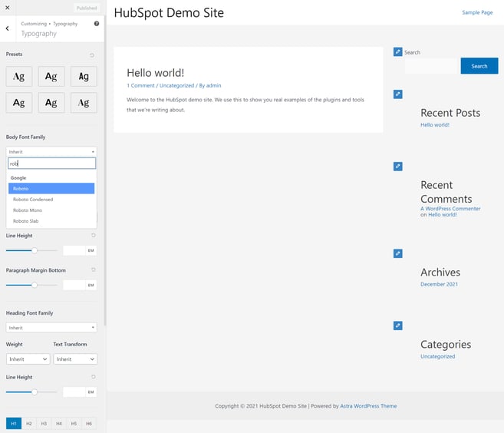Select Roboto Mono font option
Viewport: 504px width, 433px height.
51,210
